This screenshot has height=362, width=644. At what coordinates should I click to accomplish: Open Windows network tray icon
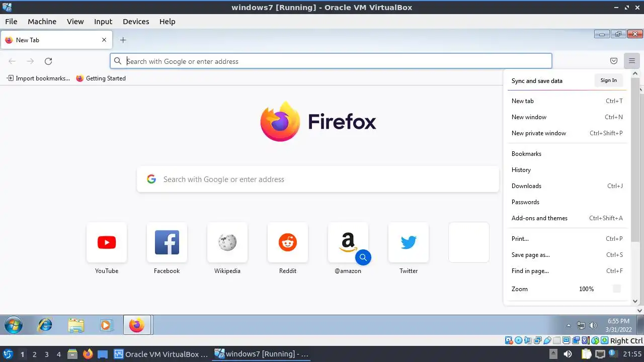pos(581,325)
